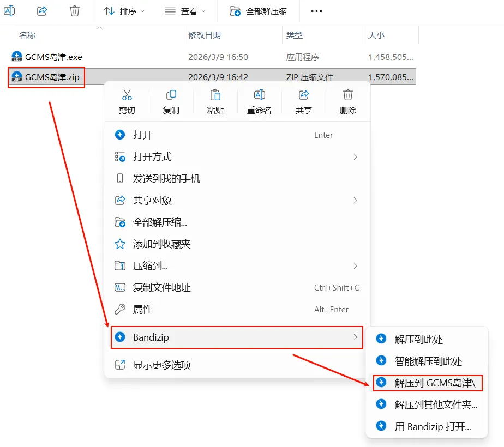Select 显示更多选项 menu entry
Image resolution: width=504 pixels, height=447 pixels.
point(237,365)
